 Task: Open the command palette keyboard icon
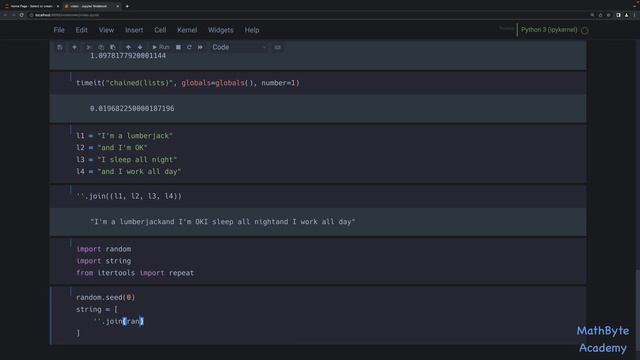pyautogui.click(x=278, y=47)
